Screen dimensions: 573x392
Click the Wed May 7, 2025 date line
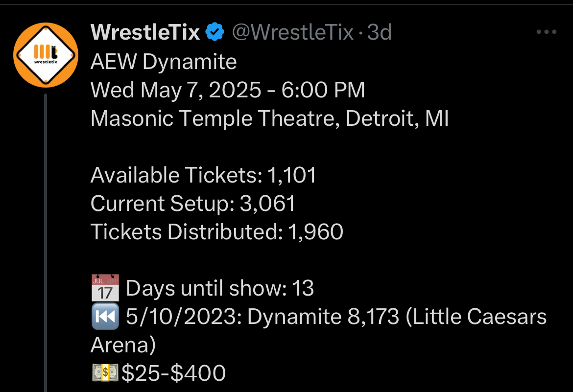[x=228, y=90]
